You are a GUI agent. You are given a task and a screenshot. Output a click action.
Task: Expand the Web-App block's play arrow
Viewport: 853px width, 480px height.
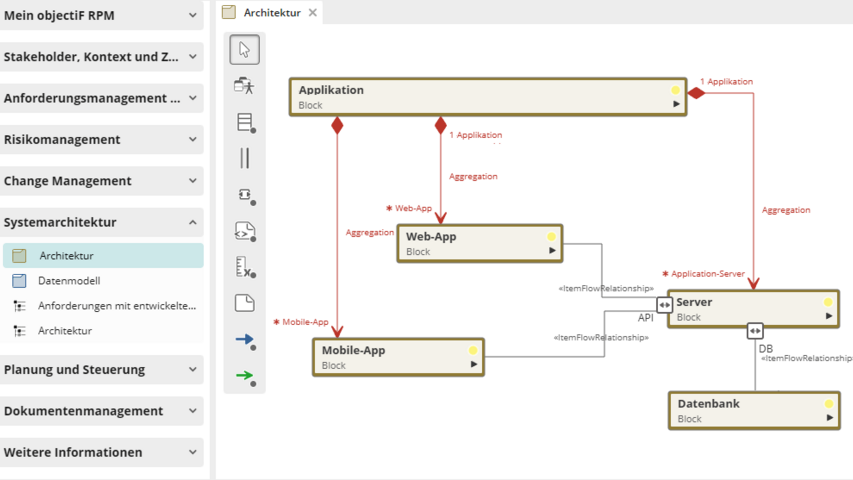[552, 251]
